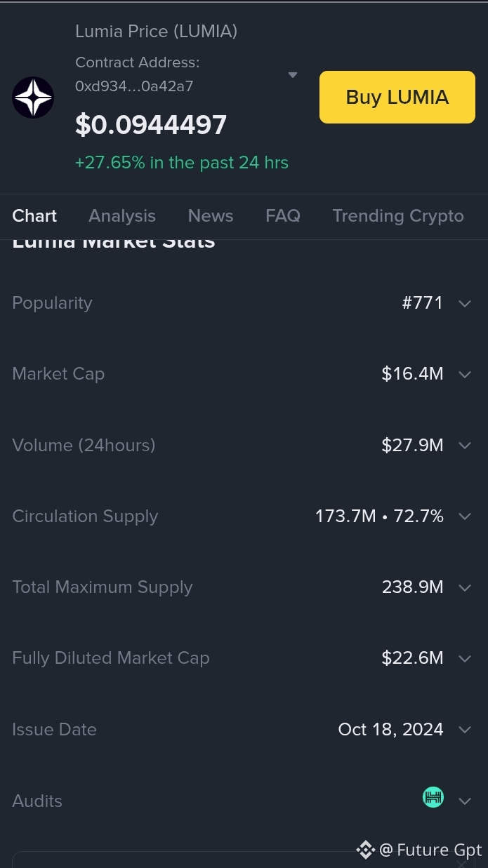
Task: Open the FAQ tab
Action: pos(283,215)
